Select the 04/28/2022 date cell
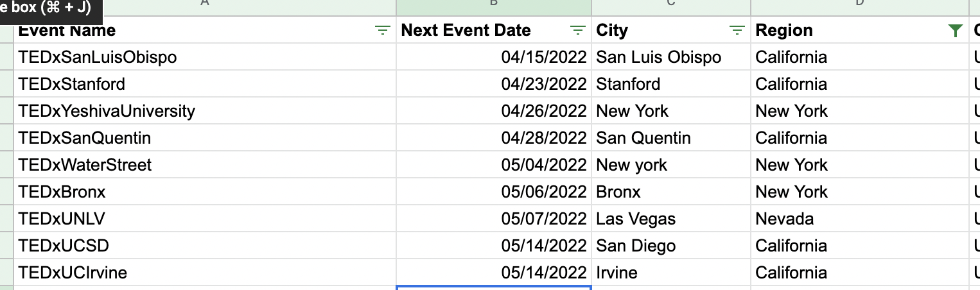The height and width of the screenshot is (290, 980). click(x=494, y=138)
